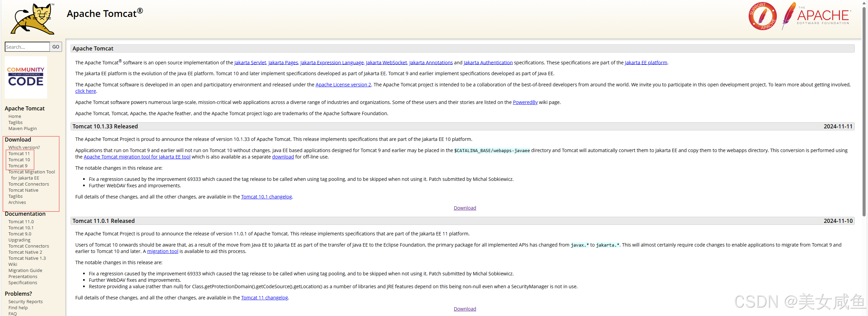Select Tomcat 11 download link
Image resolution: width=868 pixels, height=316 pixels.
click(19, 153)
